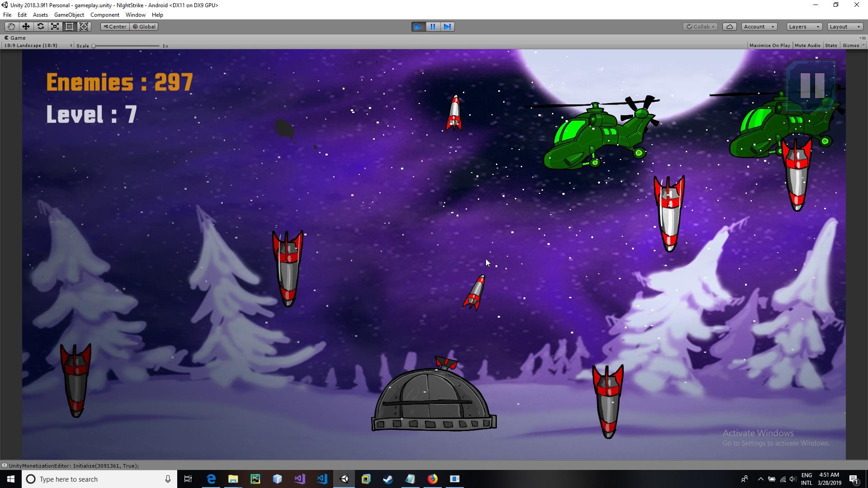868x488 pixels.
Task: Open the GameObject menu
Action: point(69,14)
